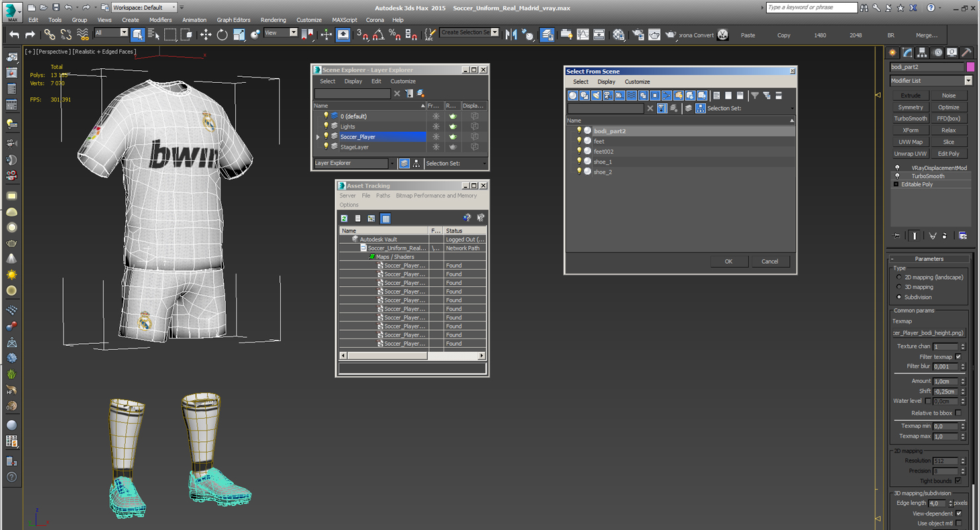Activate the Select Object tool
This screenshot has height=530, width=980.
(138, 34)
